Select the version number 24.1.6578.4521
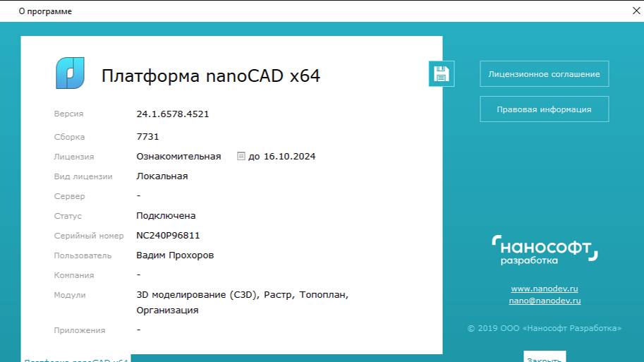Image resolution: width=644 pixels, height=362 pixels. coord(173,114)
